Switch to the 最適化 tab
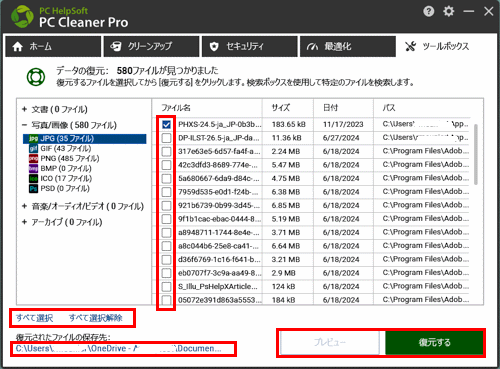The height and width of the screenshot is (369, 500). coord(348,47)
